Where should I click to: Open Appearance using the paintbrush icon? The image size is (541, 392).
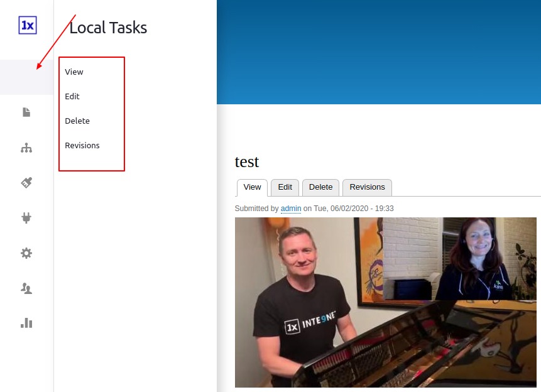click(x=26, y=182)
